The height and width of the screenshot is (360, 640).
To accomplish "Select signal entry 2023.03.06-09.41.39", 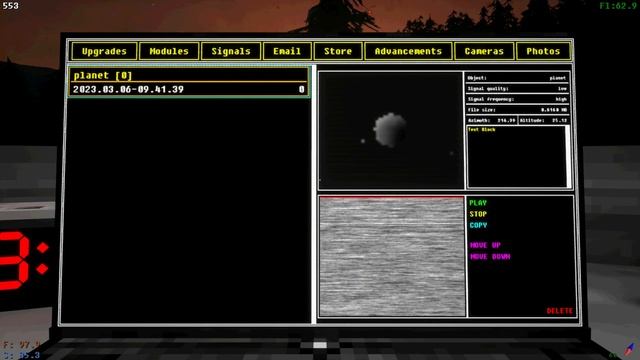I will [x=189, y=89].
